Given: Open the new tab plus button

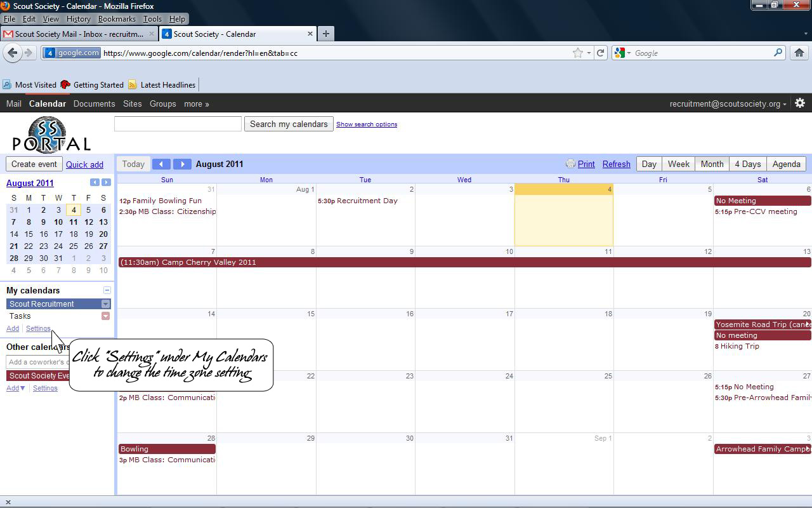Looking at the screenshot, I should pos(326,34).
